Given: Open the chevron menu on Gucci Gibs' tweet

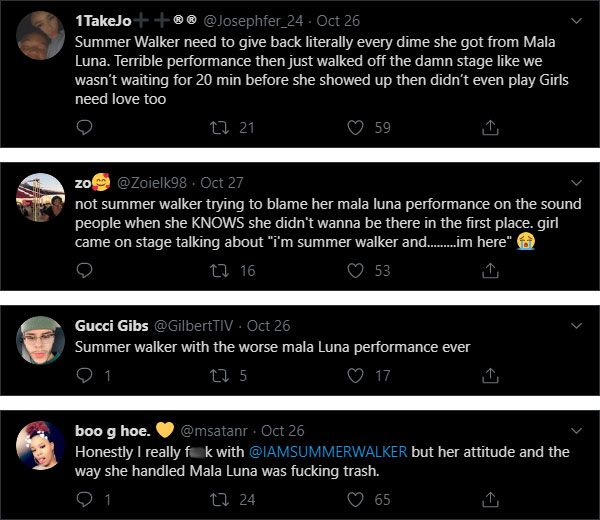Looking at the screenshot, I should 573,326.
